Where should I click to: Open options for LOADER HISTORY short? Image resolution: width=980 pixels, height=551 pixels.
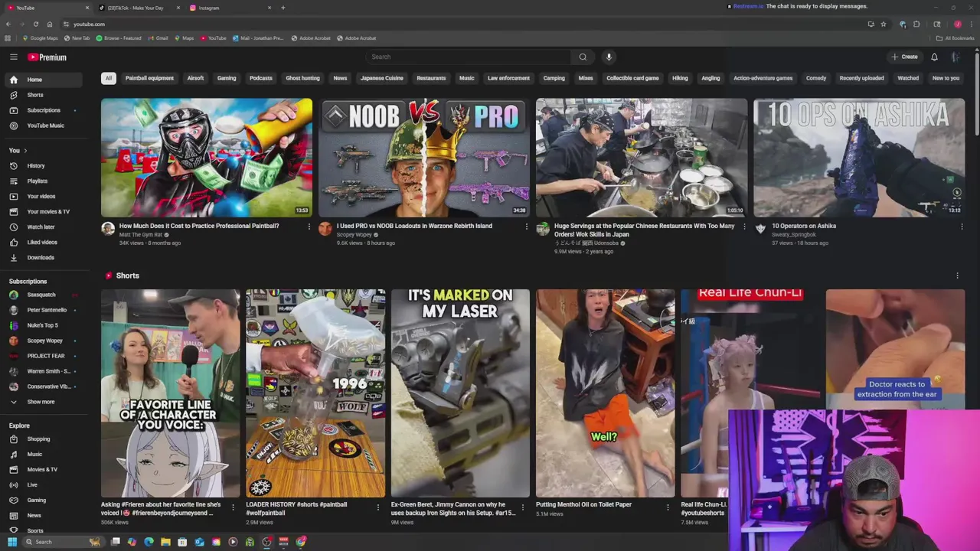[x=377, y=507]
